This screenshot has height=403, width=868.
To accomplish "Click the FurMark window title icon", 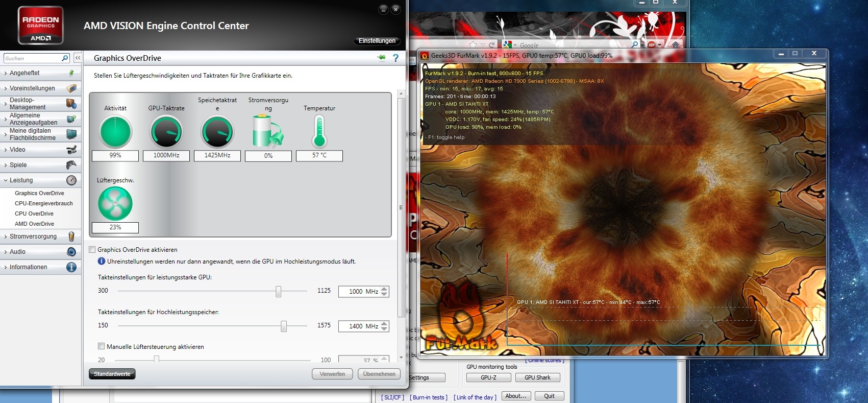I will click(425, 55).
